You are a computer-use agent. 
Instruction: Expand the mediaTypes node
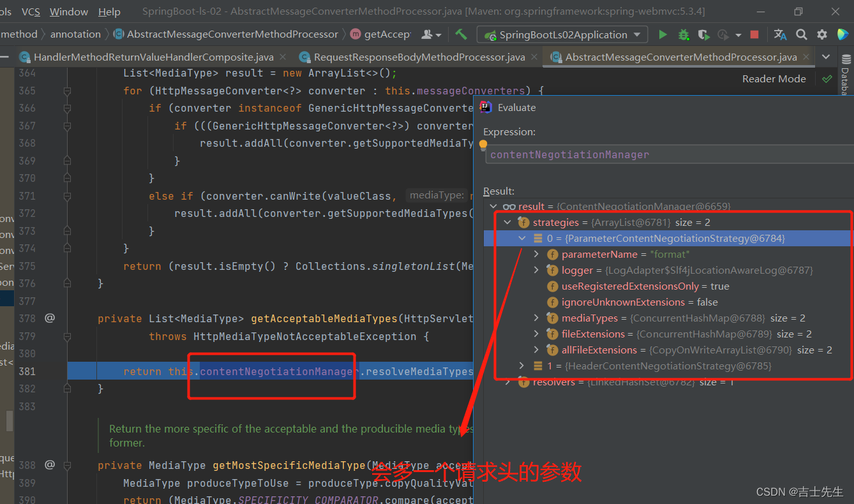point(537,318)
